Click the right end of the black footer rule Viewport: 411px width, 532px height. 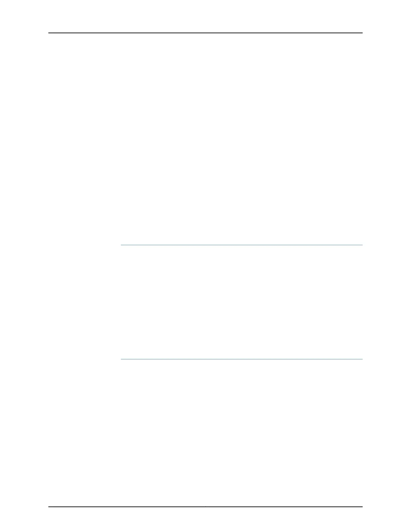tap(362, 507)
